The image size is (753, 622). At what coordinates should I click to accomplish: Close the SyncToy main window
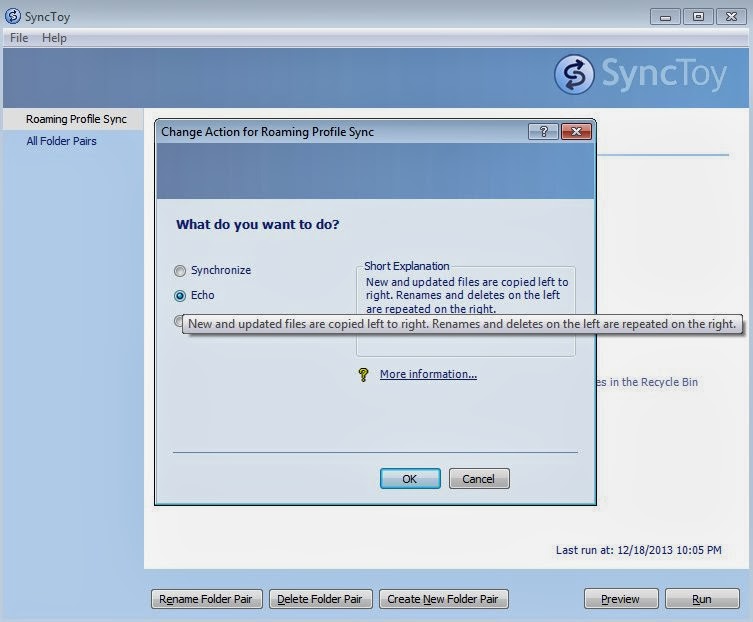731,17
